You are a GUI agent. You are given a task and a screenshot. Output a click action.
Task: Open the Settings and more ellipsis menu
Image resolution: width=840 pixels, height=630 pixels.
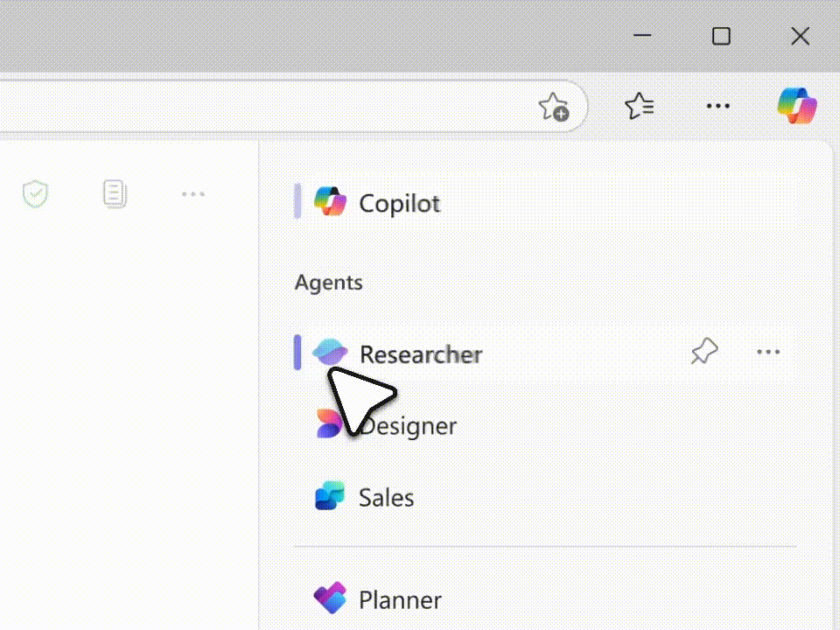pyautogui.click(x=718, y=105)
